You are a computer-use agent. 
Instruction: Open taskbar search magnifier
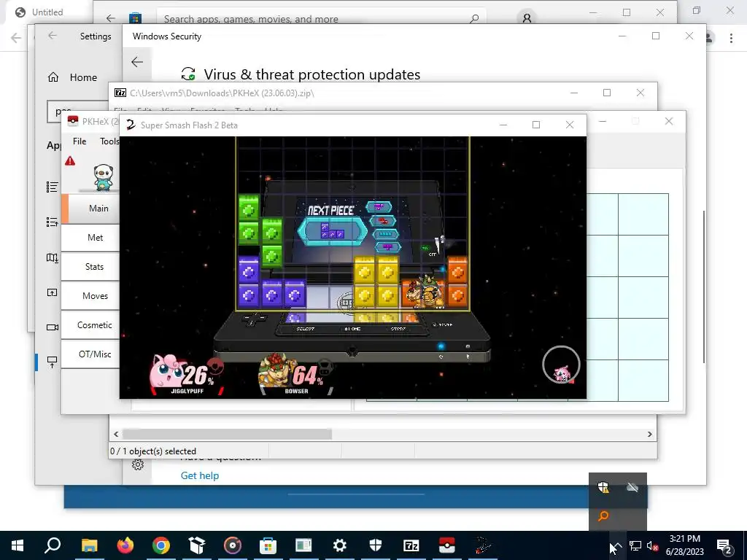tap(53, 545)
